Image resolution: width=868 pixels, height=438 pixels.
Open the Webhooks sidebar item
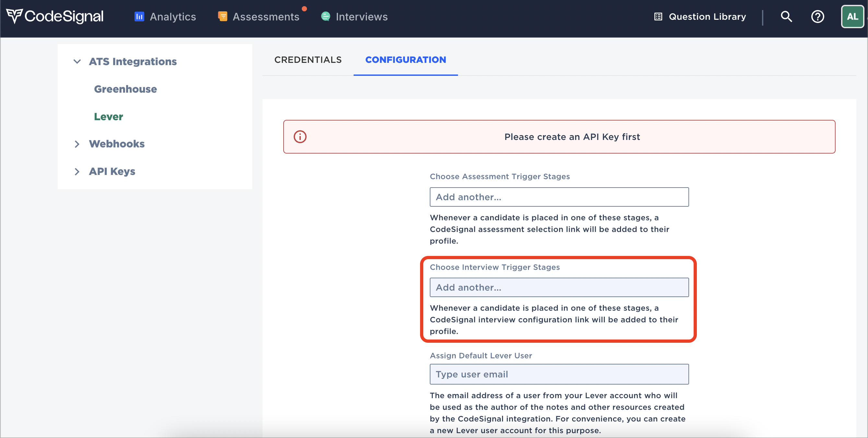(117, 144)
